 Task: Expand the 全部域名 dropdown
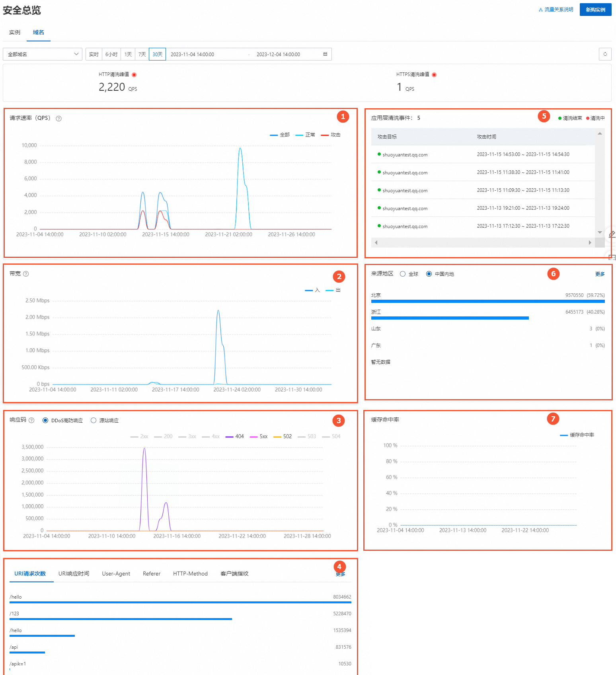point(43,54)
